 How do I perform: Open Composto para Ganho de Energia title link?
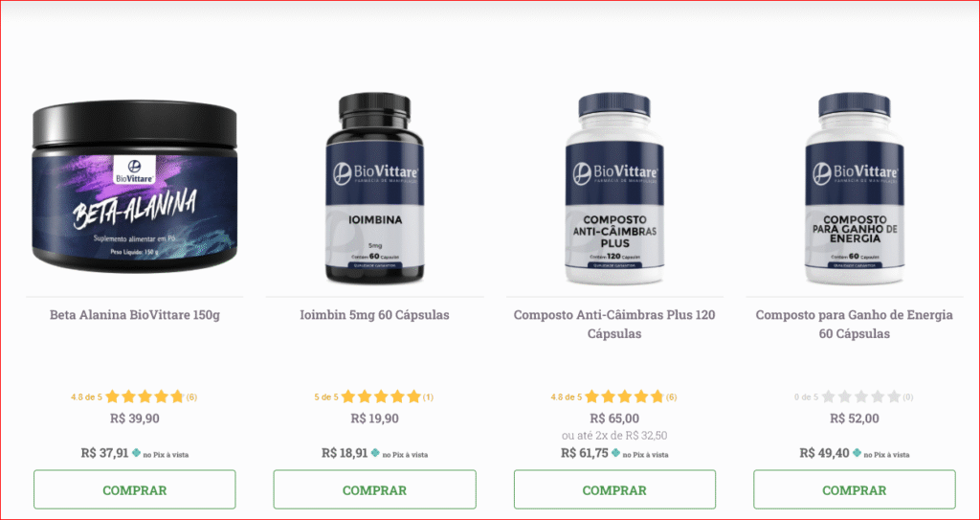(x=855, y=324)
